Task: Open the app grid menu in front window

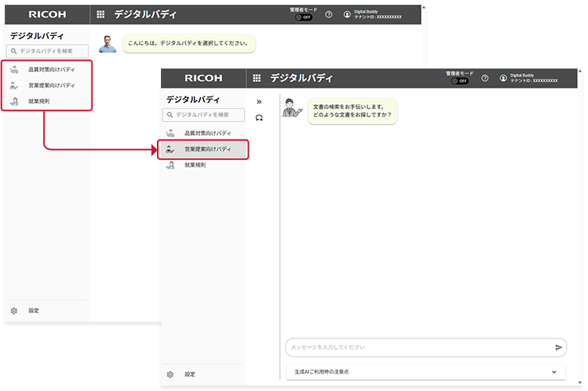Action: pos(257,78)
